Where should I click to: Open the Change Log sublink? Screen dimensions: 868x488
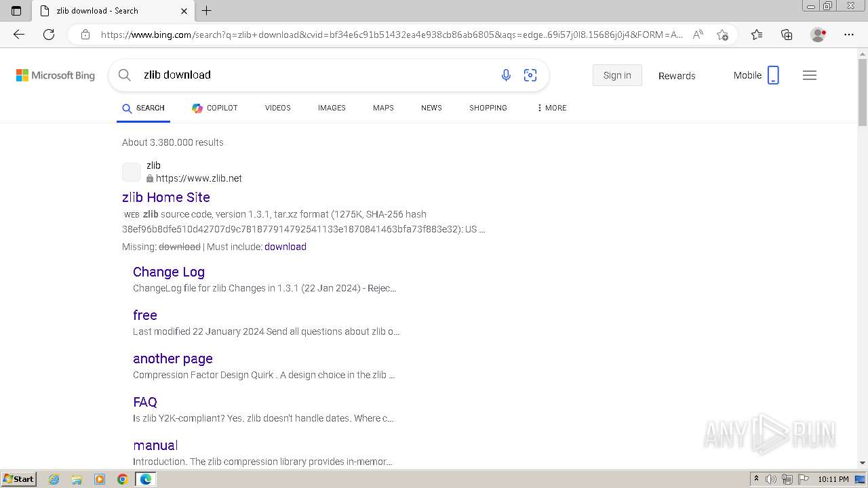pos(169,272)
